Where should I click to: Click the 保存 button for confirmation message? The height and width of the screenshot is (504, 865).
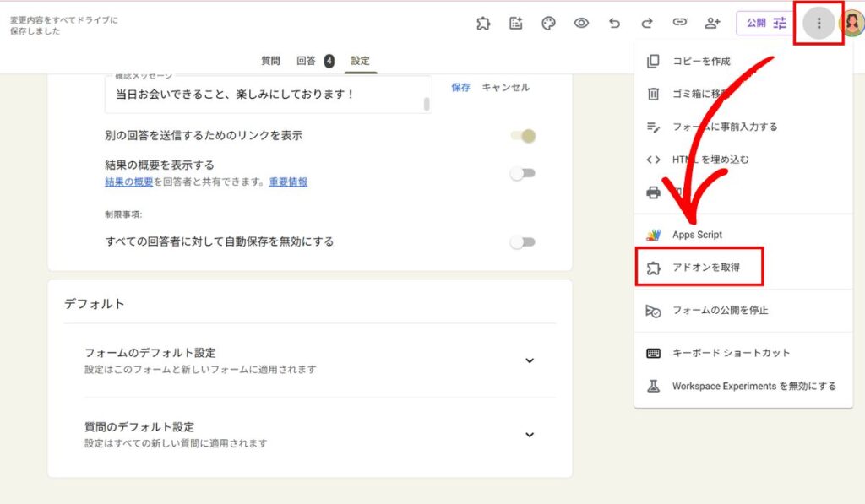point(460,87)
